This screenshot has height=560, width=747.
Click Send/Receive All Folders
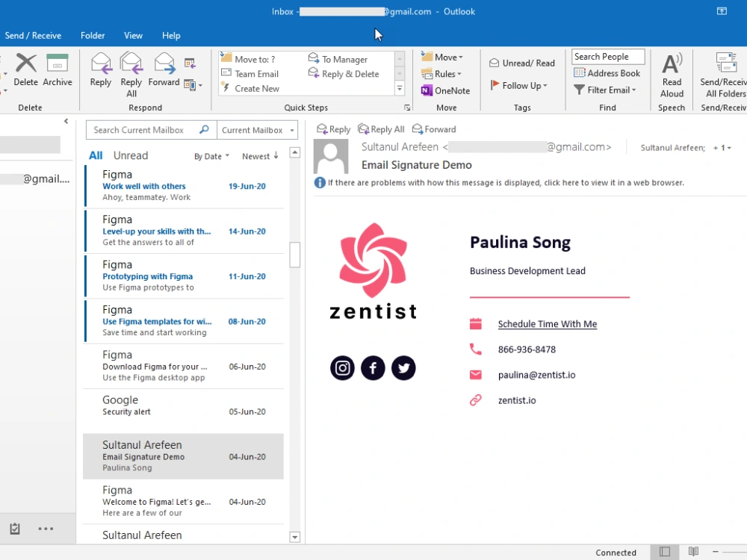point(722,75)
